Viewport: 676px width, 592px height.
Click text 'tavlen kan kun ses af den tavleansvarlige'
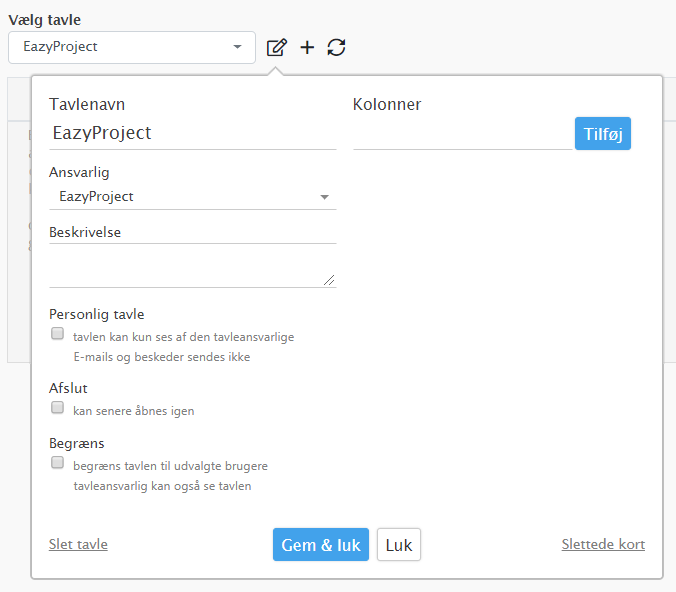(184, 337)
